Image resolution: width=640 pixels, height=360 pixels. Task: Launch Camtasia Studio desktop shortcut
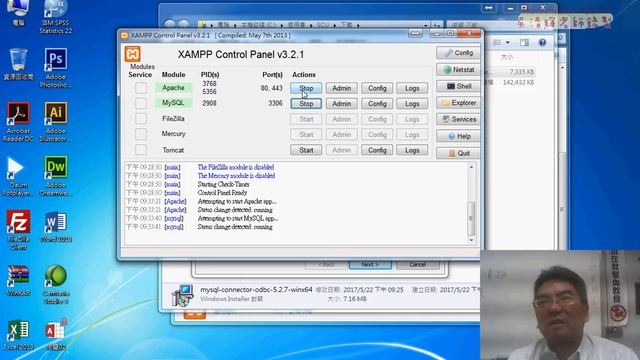point(56,284)
